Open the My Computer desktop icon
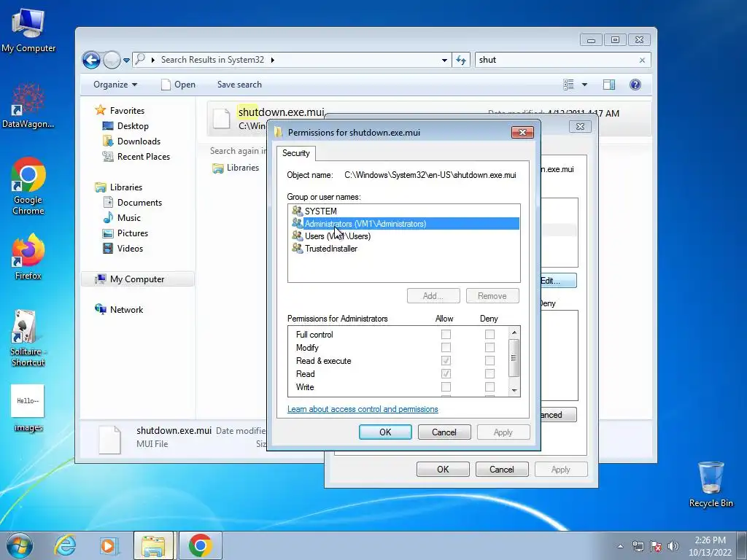The height and width of the screenshot is (560, 747). coord(28,31)
